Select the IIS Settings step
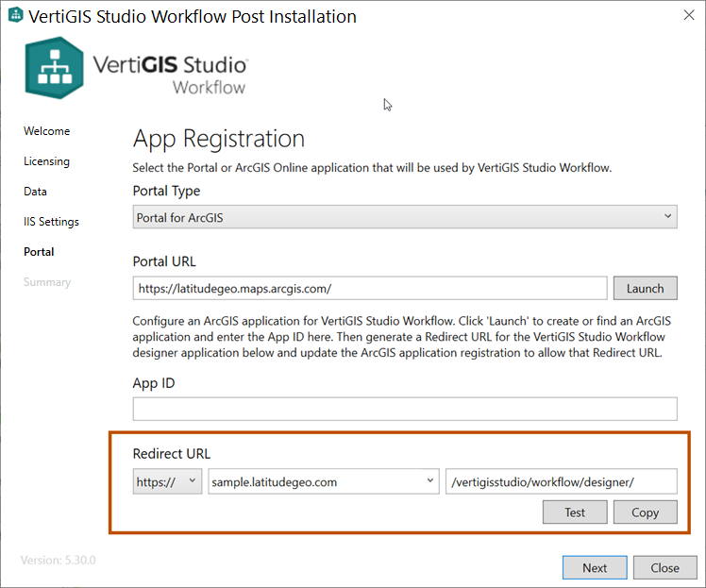Screen dimensions: 706x588 52,222
